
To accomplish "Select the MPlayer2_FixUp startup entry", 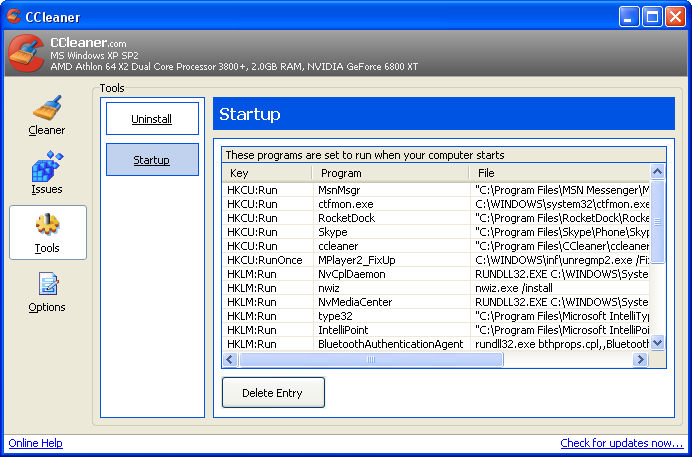I will tap(436, 260).
